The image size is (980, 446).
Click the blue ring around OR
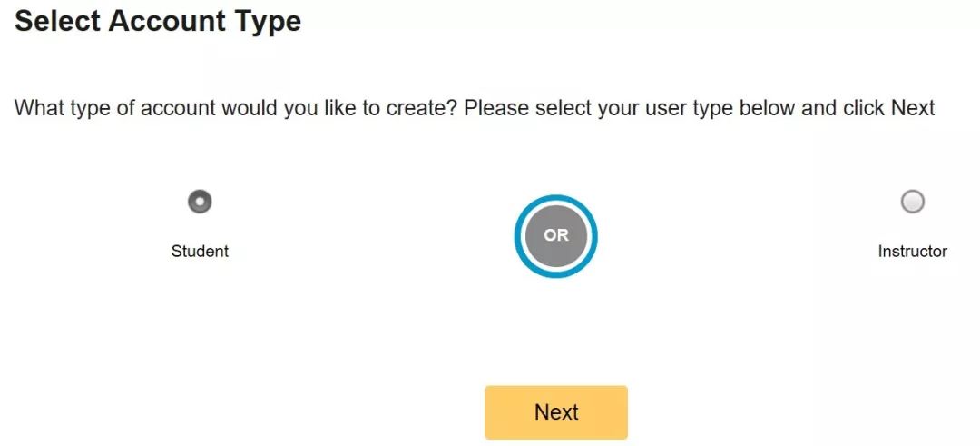click(x=556, y=199)
